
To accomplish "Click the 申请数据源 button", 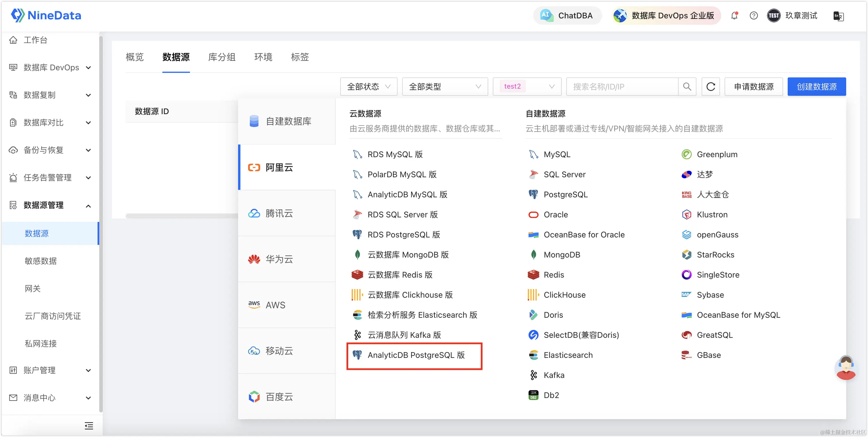I will 753,87.
